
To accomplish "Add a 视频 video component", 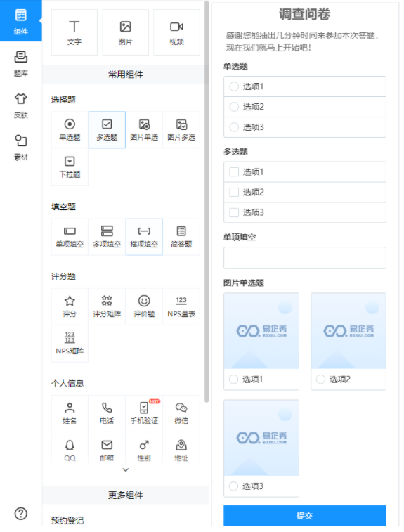I will pos(177,32).
